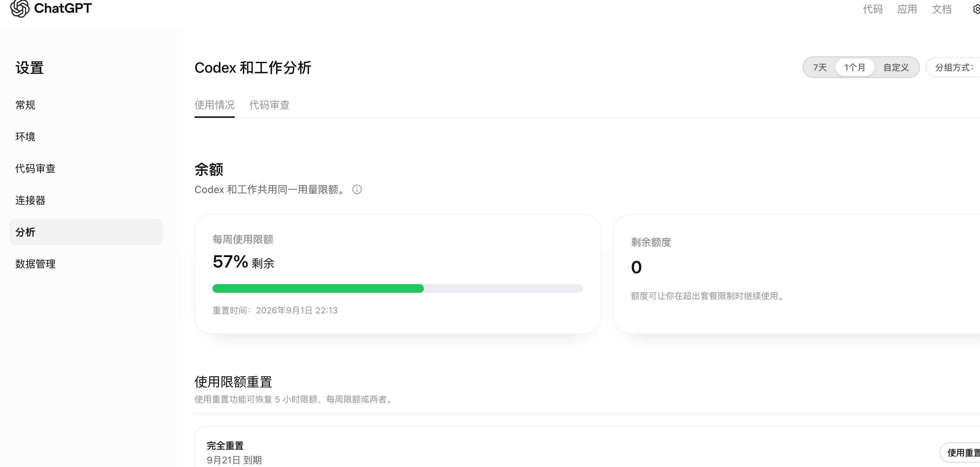Image resolution: width=980 pixels, height=467 pixels.
Task: Click the 每周使用限额 label
Action: tap(243, 239)
